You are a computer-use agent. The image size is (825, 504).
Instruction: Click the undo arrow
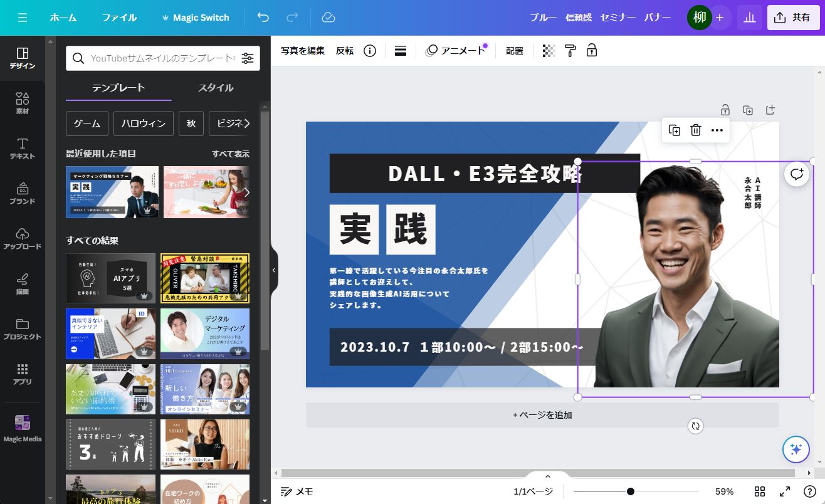(263, 18)
